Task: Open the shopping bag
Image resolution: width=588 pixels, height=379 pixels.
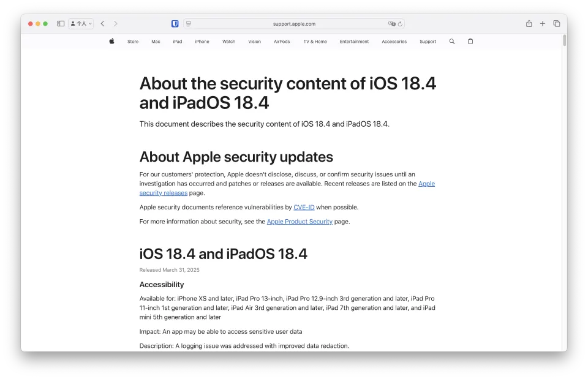Action: coord(470,42)
